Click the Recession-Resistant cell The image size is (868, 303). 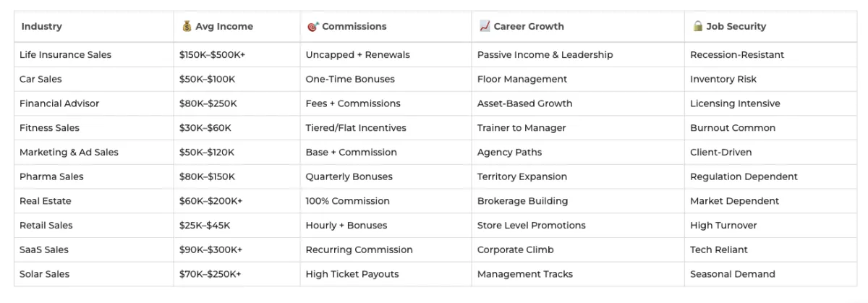(737, 55)
